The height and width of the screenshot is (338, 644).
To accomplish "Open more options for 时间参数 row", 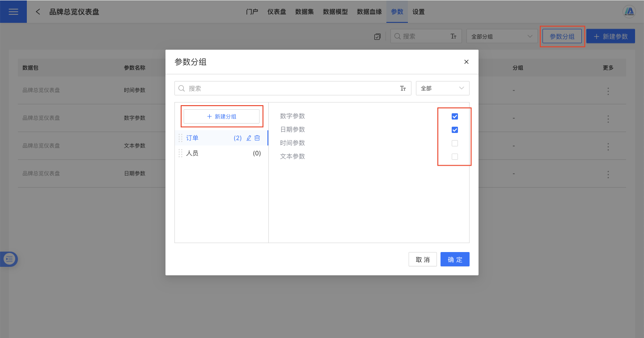I will tap(608, 91).
